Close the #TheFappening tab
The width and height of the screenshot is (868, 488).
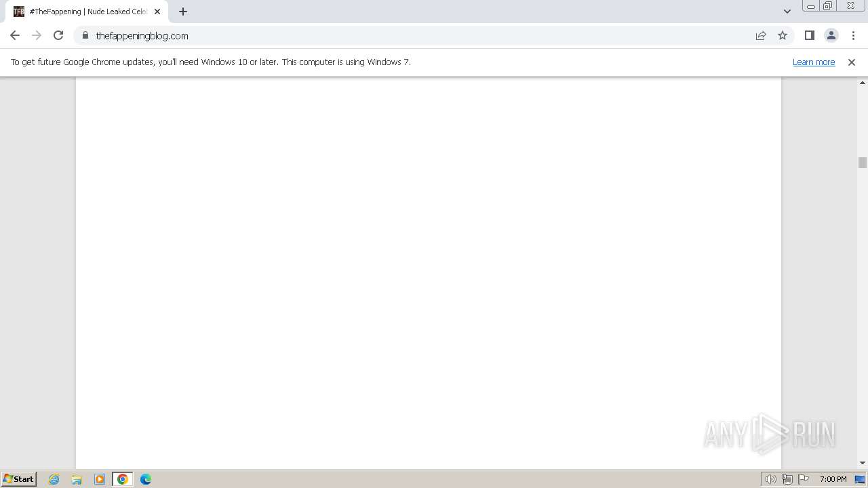coord(157,12)
